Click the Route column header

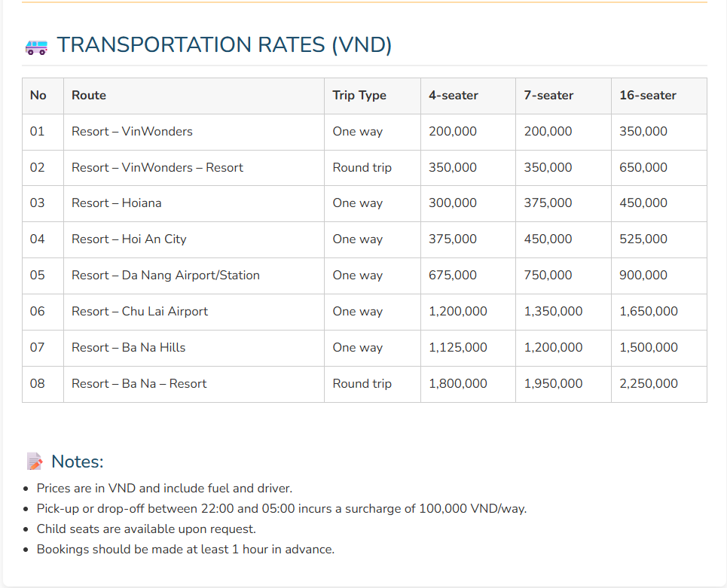tap(89, 96)
